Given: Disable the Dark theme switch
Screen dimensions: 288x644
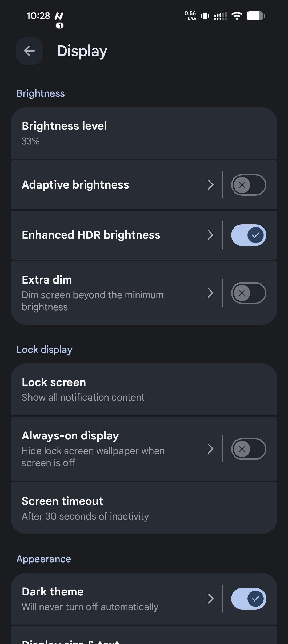Looking at the screenshot, I should click(249, 599).
